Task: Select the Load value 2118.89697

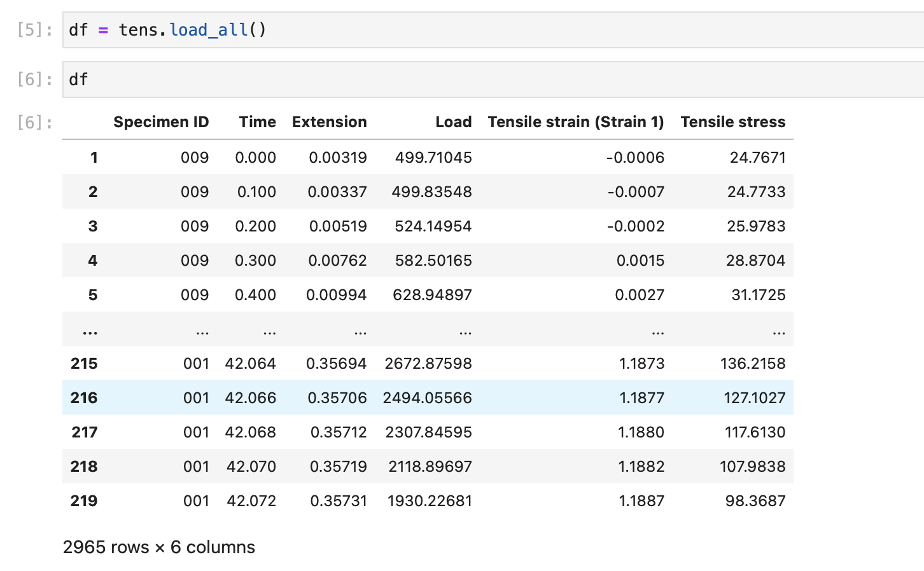Action: [x=430, y=467]
